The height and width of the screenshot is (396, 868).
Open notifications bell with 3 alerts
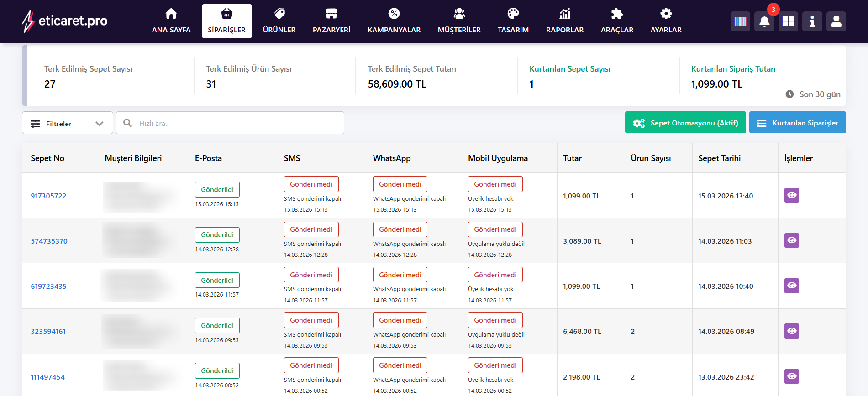point(764,21)
